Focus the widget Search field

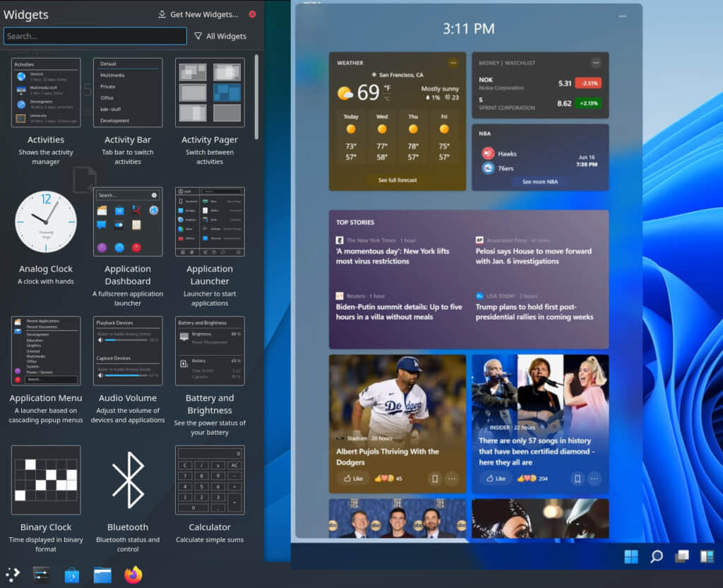tap(95, 36)
